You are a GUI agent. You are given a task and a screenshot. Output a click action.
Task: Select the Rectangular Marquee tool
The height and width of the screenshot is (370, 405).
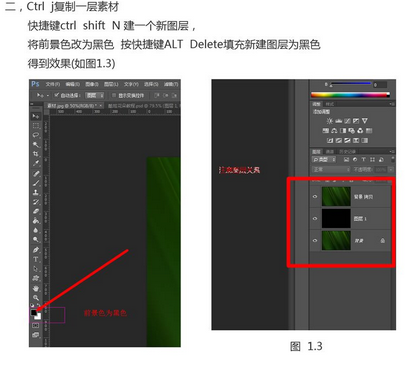pos(36,125)
